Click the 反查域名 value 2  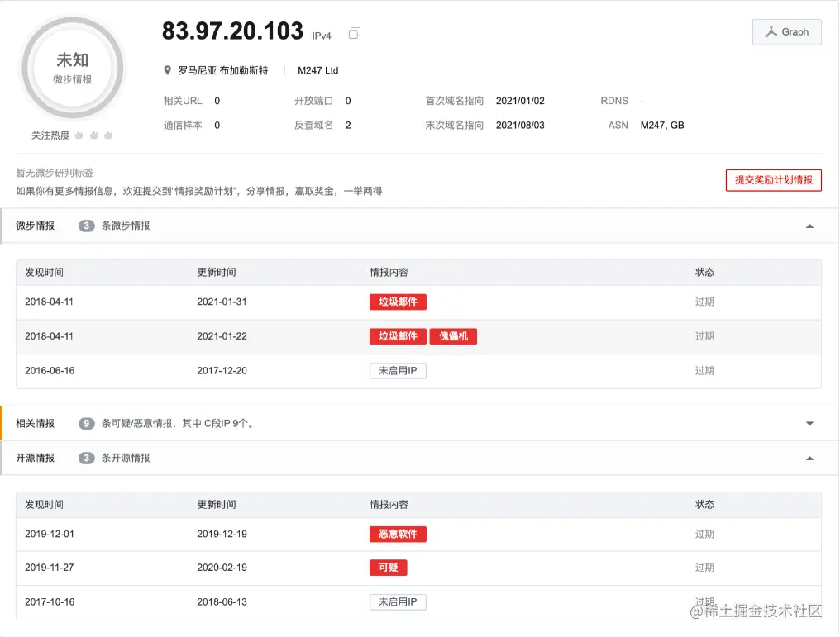click(348, 126)
